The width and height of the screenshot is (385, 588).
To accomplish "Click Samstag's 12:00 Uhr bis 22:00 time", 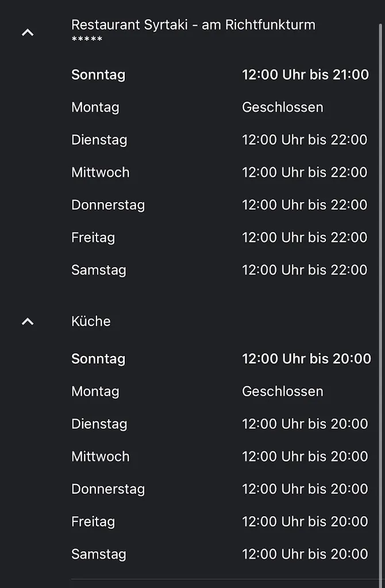I will click(x=305, y=270).
